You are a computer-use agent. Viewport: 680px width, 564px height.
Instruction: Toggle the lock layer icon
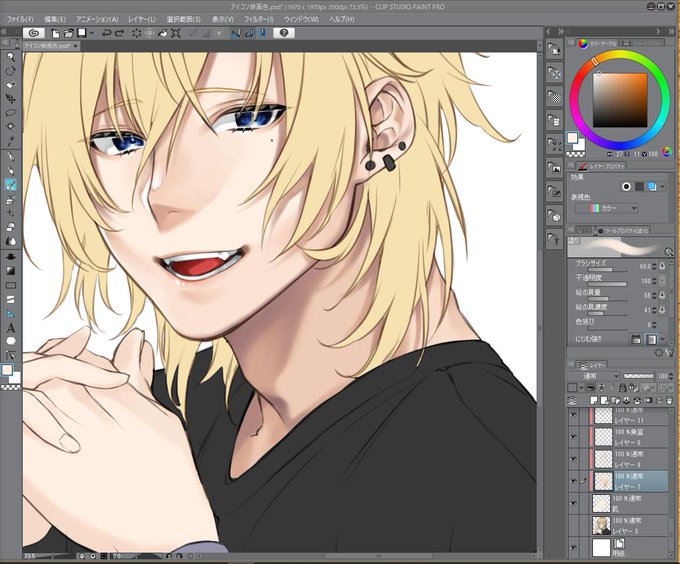tap(622, 388)
